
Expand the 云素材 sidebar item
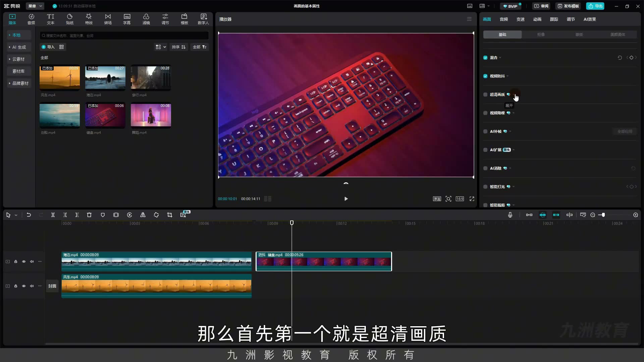[x=19, y=59]
